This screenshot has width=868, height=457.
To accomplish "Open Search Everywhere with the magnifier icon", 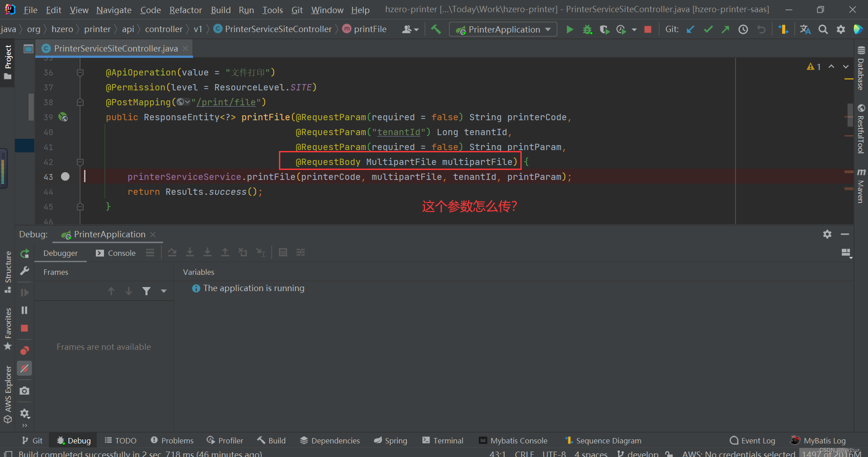I will (x=823, y=29).
